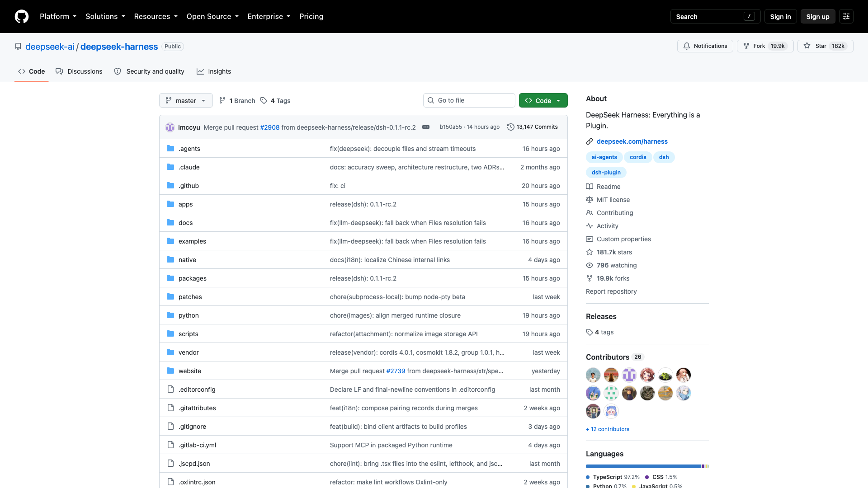This screenshot has height=488, width=868.
Task: Click the folder icon for packages
Action: tap(170, 278)
